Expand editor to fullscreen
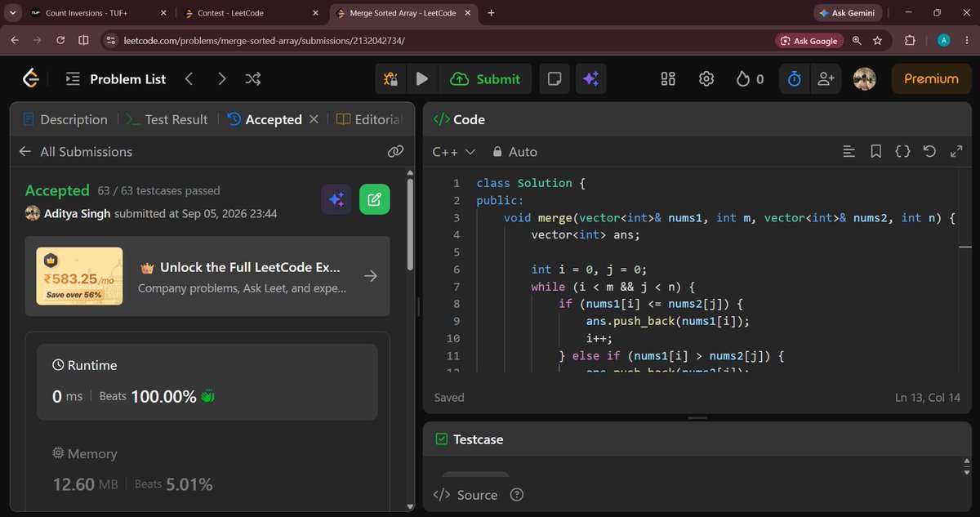The width and height of the screenshot is (980, 517). (956, 152)
